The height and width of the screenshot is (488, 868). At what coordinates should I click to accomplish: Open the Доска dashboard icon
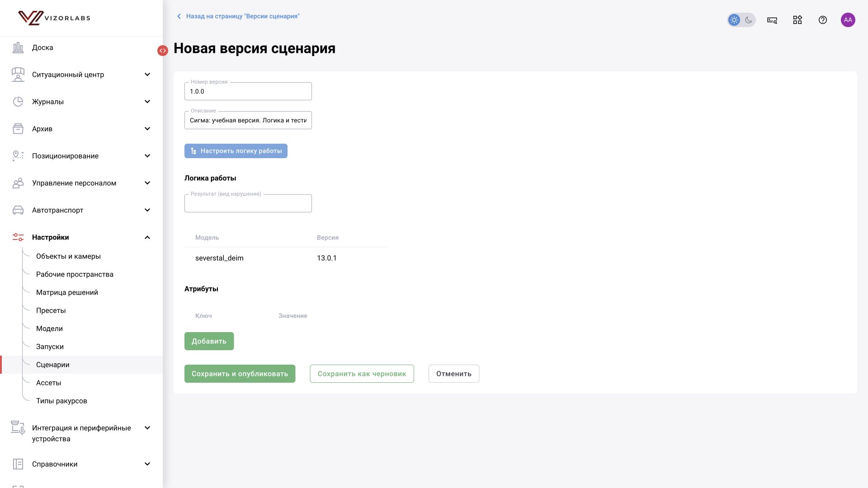pos(18,47)
